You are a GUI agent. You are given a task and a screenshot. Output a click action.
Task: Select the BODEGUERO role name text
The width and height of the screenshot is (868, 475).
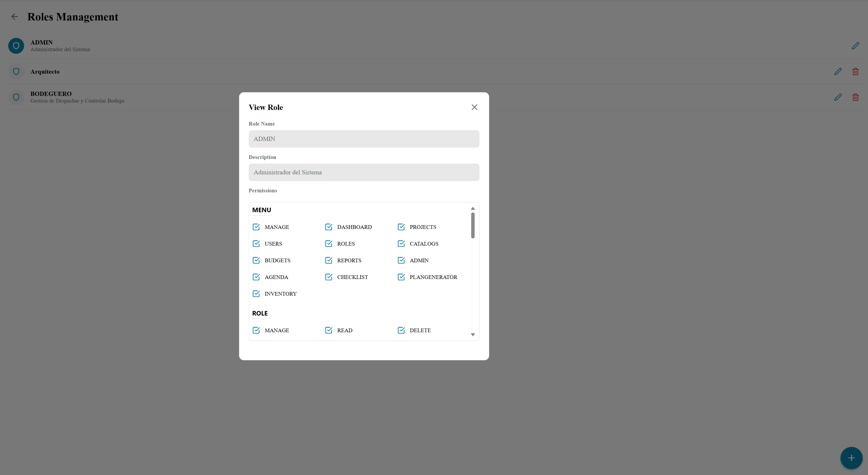[x=51, y=94]
